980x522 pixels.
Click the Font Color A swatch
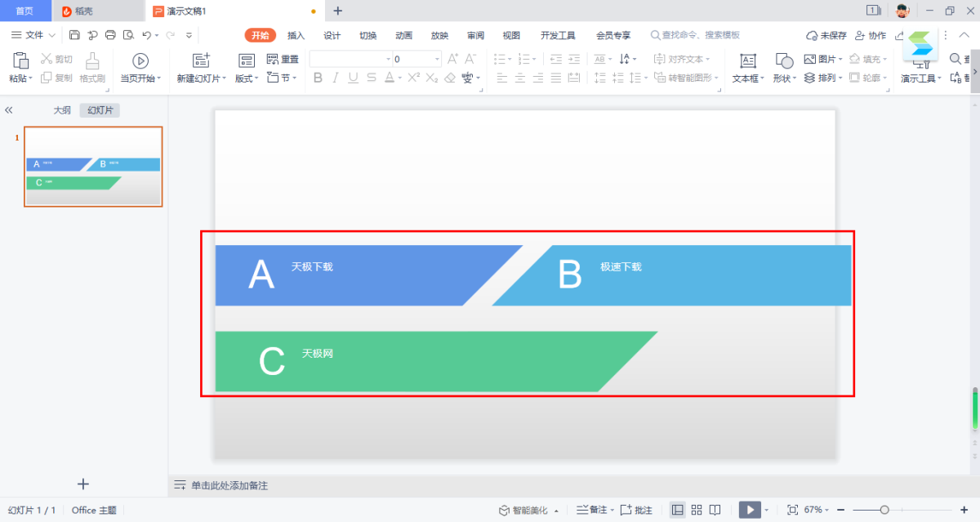tap(389, 78)
